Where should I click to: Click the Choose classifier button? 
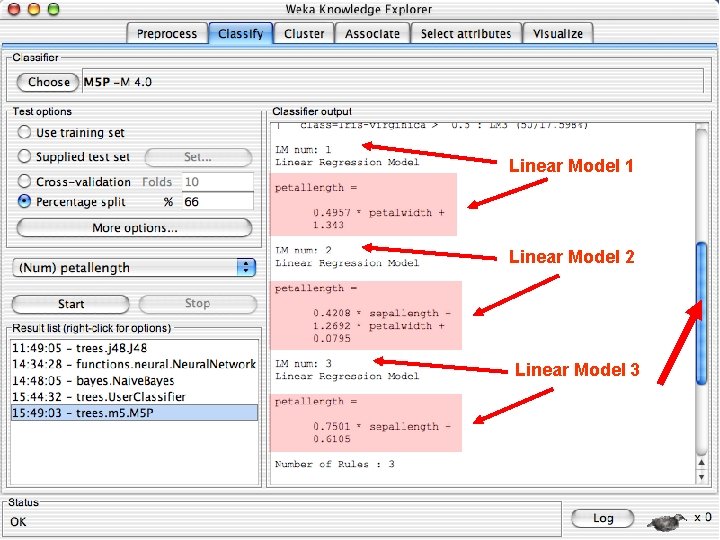[x=48, y=82]
